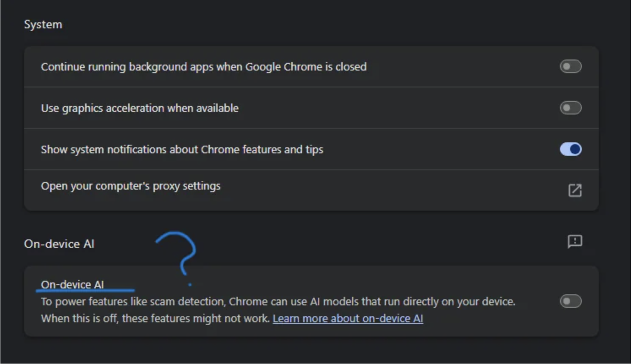Click 'Show system notifications' label text
The height and width of the screenshot is (364, 633).
pos(182,149)
